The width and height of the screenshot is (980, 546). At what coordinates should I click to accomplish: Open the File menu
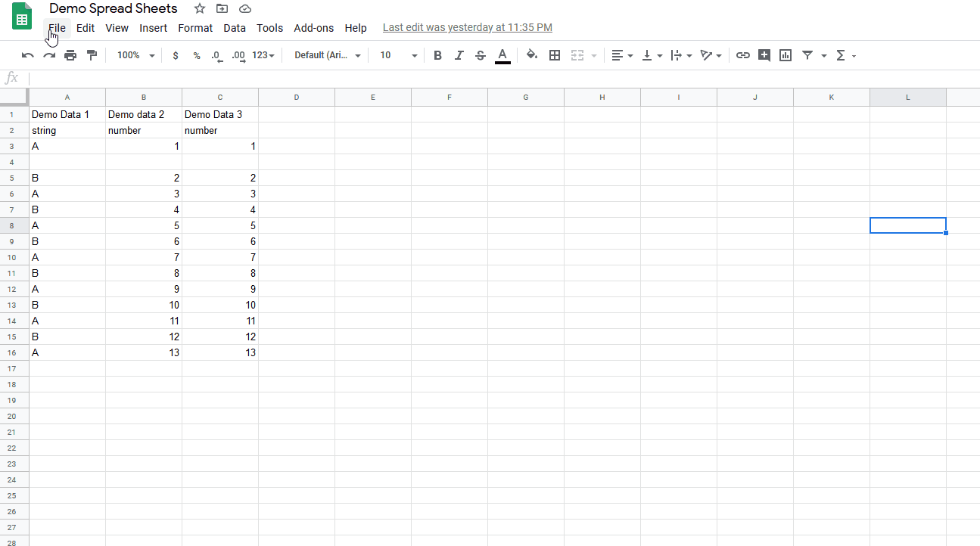57,28
